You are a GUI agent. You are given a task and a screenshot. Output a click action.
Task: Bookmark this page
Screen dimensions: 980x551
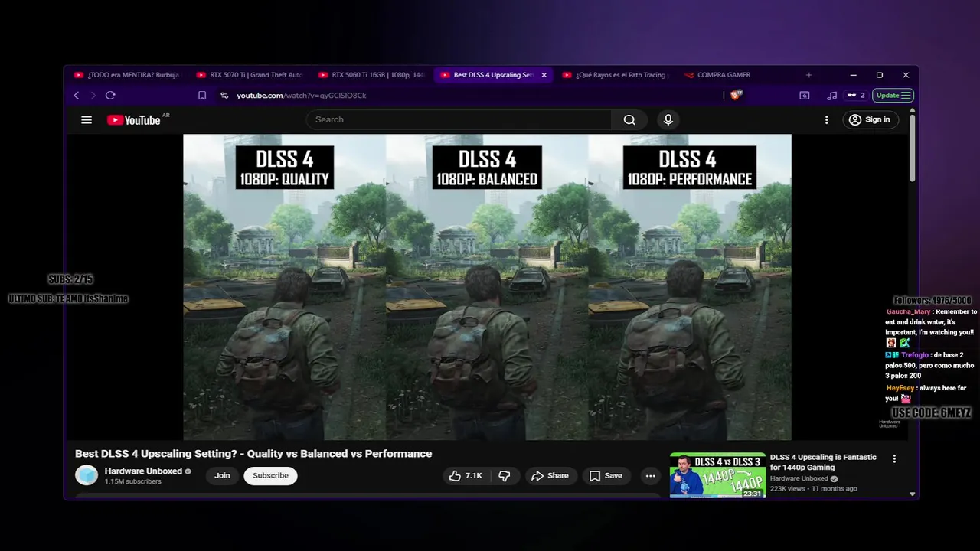[x=202, y=96]
